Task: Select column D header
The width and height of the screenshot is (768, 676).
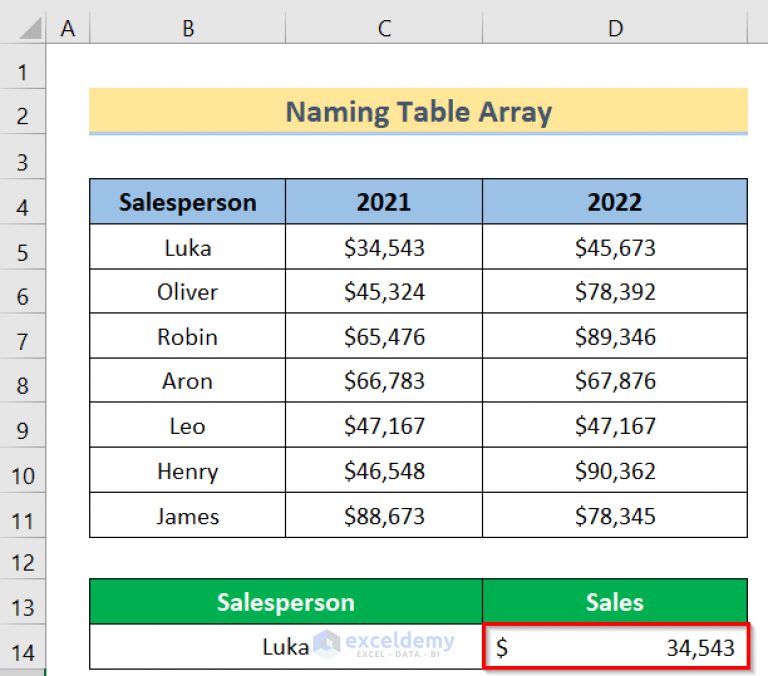Action: click(615, 28)
